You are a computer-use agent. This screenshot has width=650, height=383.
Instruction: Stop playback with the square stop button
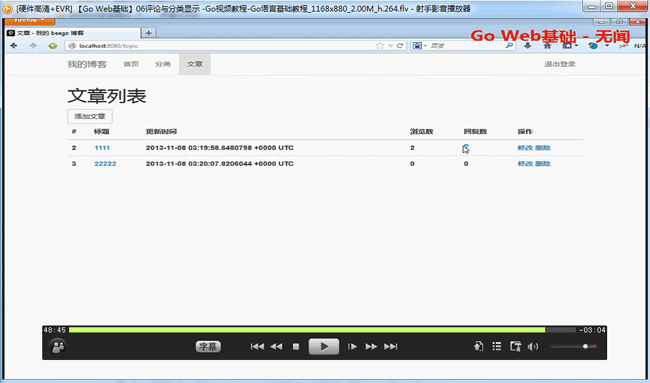(296, 347)
